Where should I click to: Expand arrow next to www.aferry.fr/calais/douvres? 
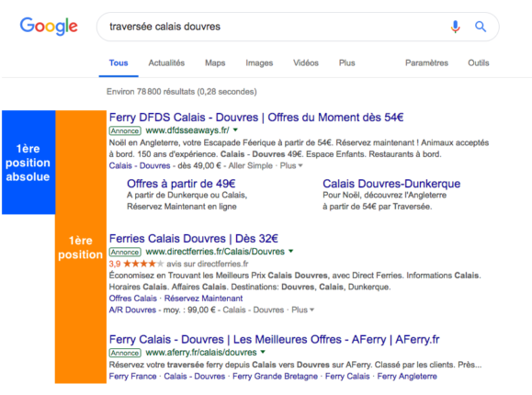tap(263, 352)
